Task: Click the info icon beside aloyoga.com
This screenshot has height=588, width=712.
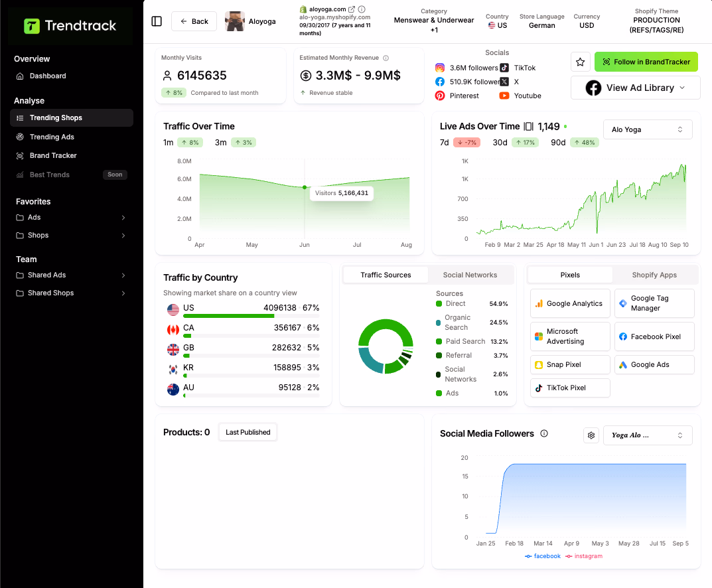Action: click(x=362, y=9)
